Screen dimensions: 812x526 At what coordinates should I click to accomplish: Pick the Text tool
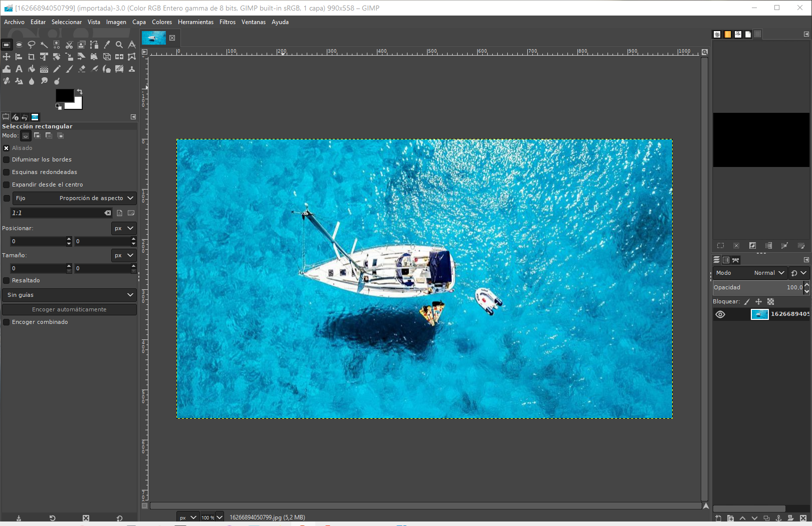[19, 69]
